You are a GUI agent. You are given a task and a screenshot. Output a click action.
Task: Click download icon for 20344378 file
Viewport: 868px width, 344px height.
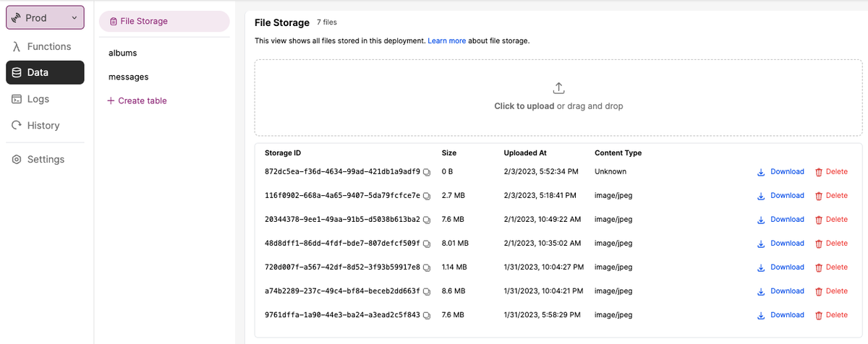(760, 220)
